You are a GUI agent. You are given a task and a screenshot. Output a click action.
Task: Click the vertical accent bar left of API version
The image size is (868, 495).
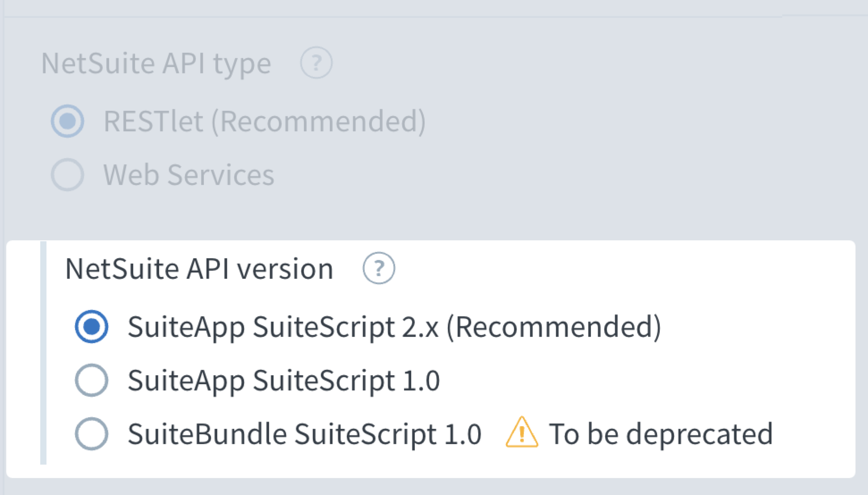pos(43,353)
